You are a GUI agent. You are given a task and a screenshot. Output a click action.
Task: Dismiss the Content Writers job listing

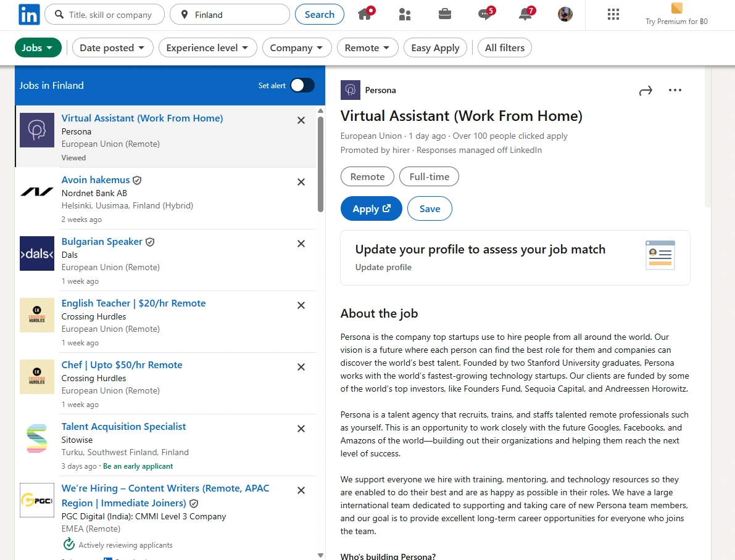point(301,490)
